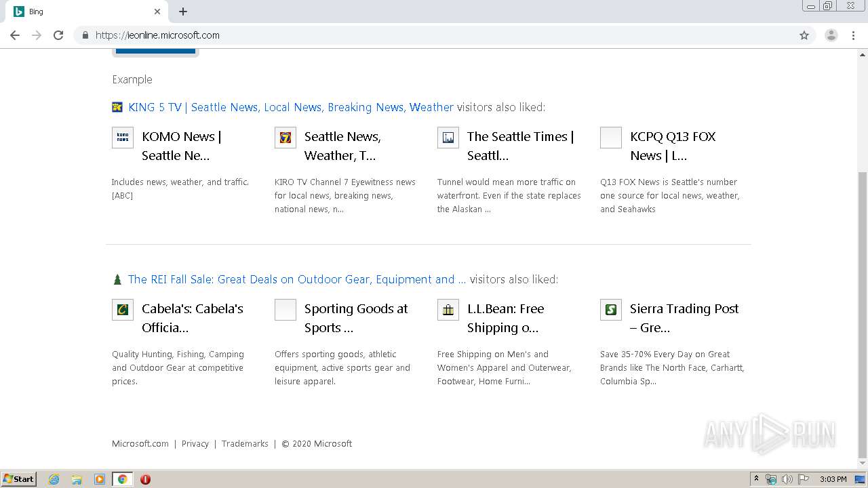
Task: Click the scrollbar down arrow
Action: pyautogui.click(x=862, y=464)
